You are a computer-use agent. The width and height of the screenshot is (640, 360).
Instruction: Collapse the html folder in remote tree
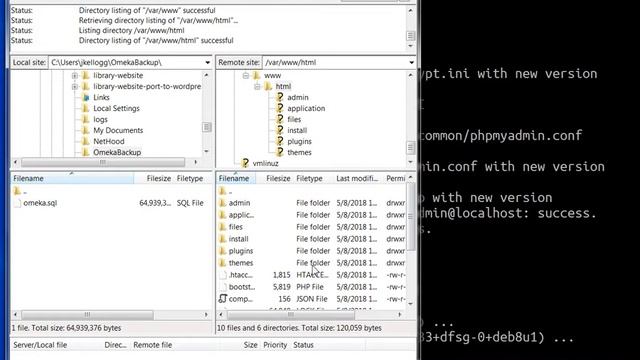click(x=257, y=87)
